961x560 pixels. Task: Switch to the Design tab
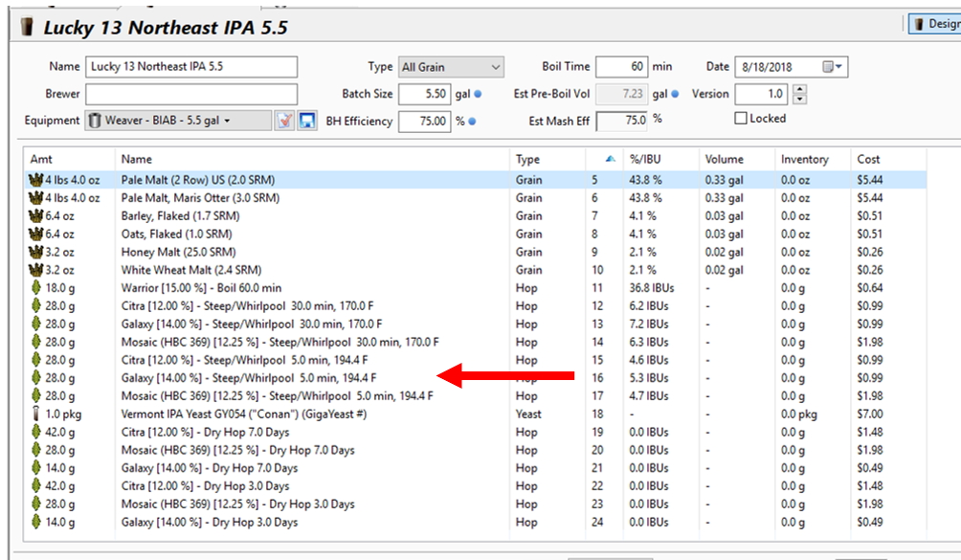pos(935,24)
